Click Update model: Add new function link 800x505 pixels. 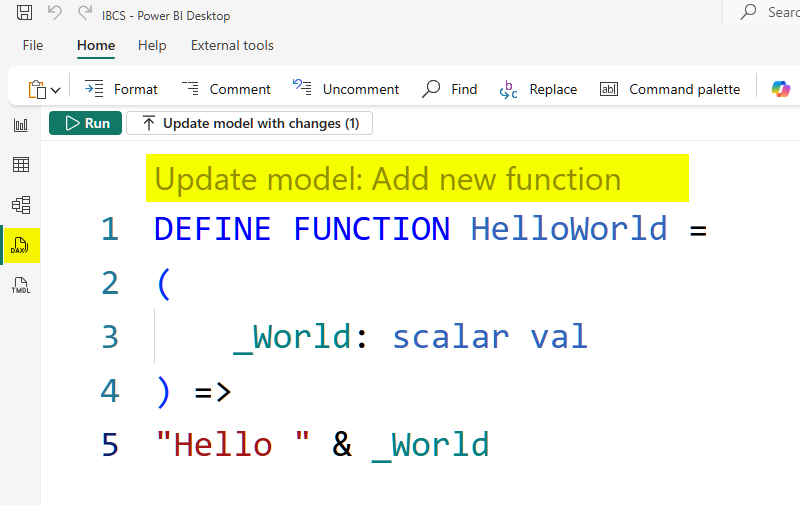[x=388, y=180]
